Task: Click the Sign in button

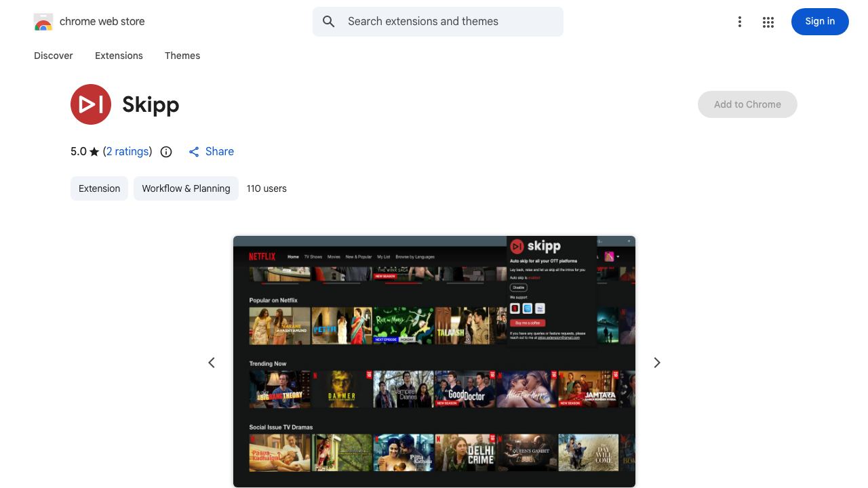Action: point(820,22)
